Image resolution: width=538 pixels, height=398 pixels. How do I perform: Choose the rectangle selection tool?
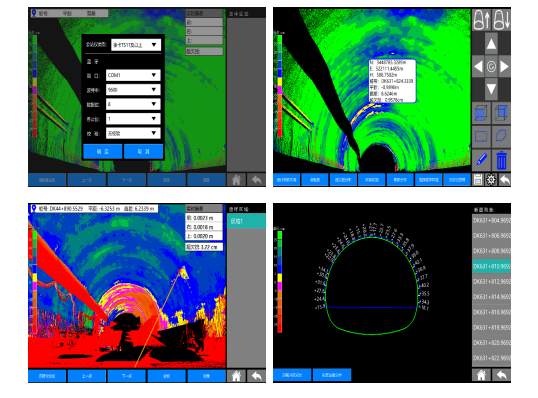pos(481,136)
